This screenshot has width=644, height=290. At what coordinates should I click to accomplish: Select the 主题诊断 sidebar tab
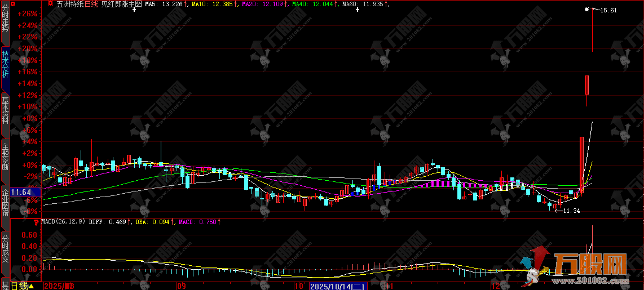point(5,157)
